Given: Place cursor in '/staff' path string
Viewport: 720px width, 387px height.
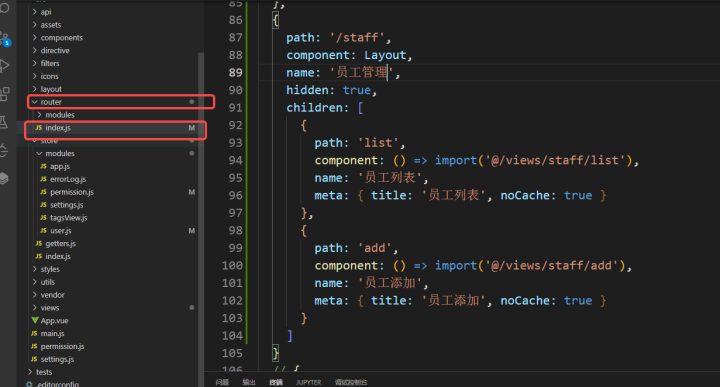Looking at the screenshot, I should [x=356, y=37].
